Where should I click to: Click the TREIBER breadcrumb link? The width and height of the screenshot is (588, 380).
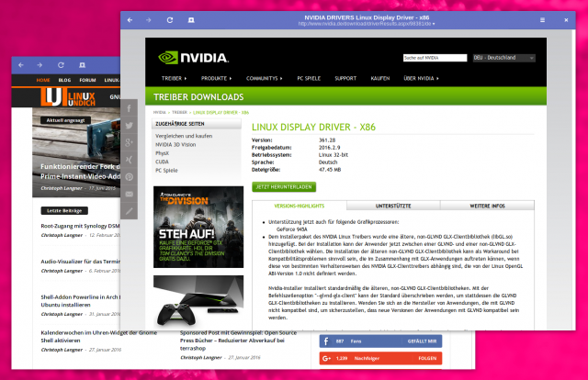[180, 112]
